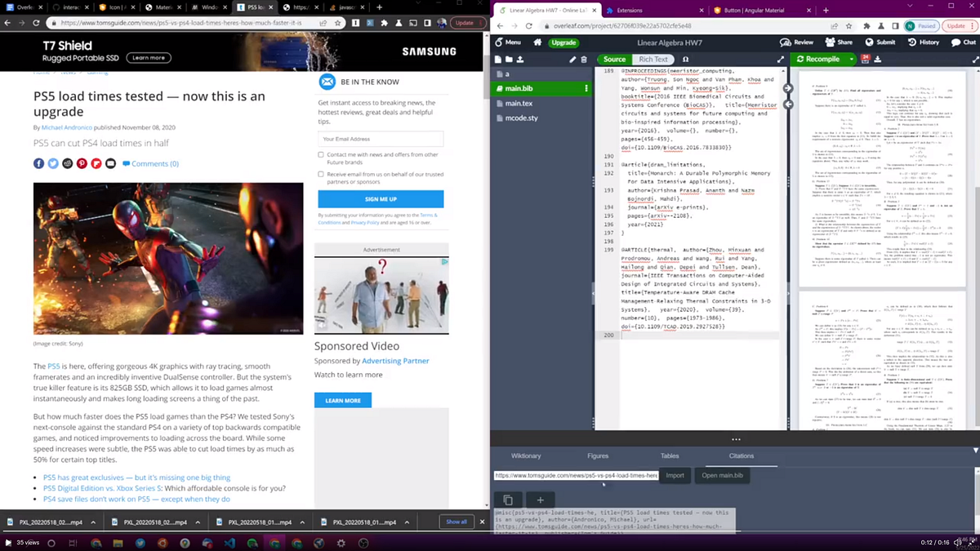Import the citation from the entered URL
This screenshot has width=980, height=551.
[x=675, y=475]
